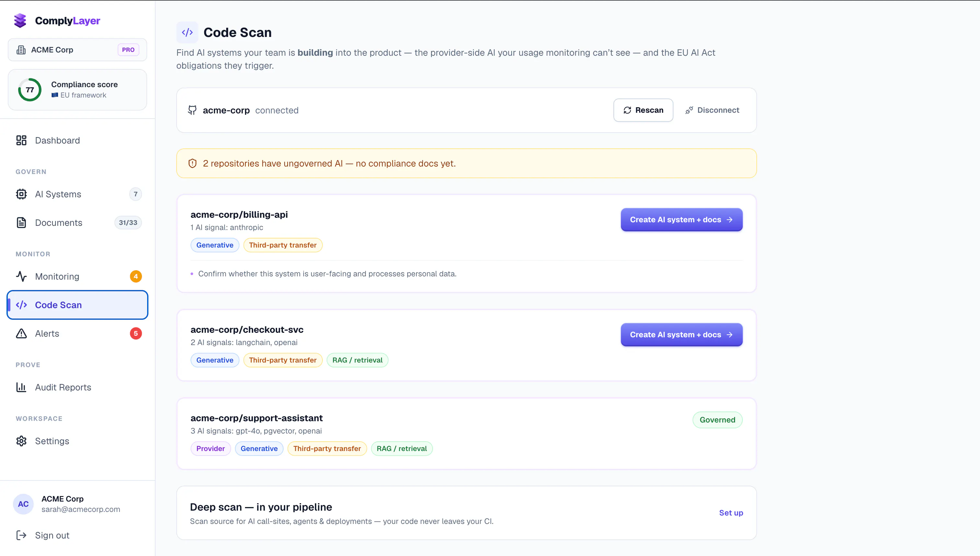Open Dashboard via its grid icon
This screenshot has height=556, width=980.
[x=21, y=141]
